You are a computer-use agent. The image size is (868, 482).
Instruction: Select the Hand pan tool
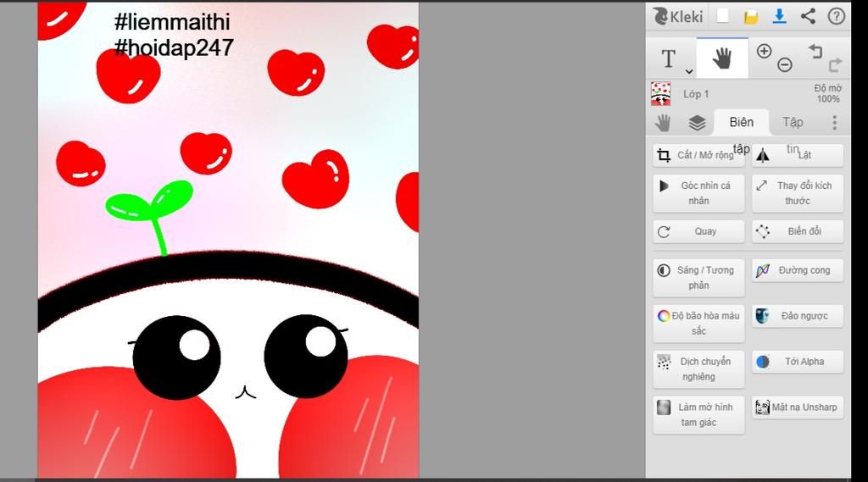pos(722,58)
